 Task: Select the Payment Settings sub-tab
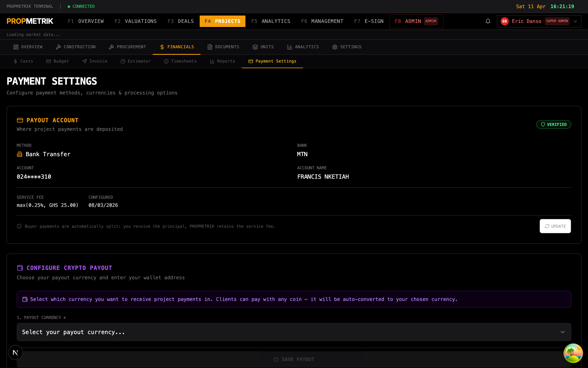272,61
